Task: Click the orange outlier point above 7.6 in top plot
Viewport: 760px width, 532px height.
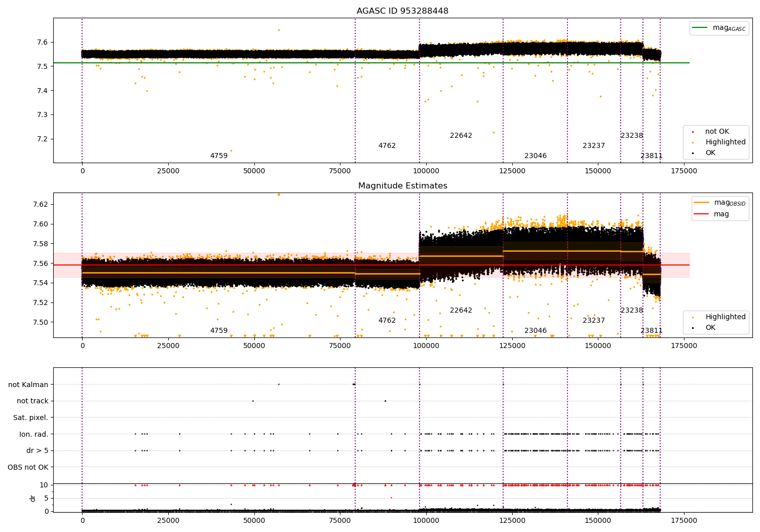Action: pyautogui.click(x=279, y=30)
